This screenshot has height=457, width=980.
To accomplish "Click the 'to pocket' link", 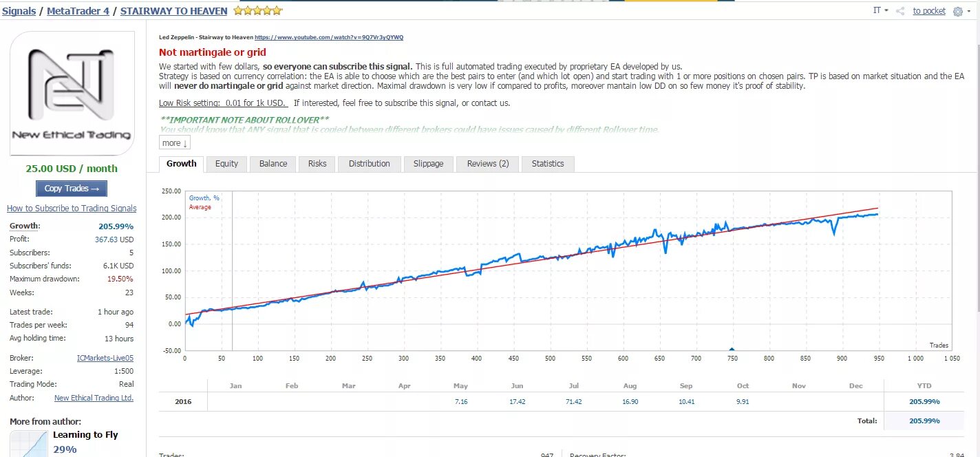I will [x=929, y=10].
